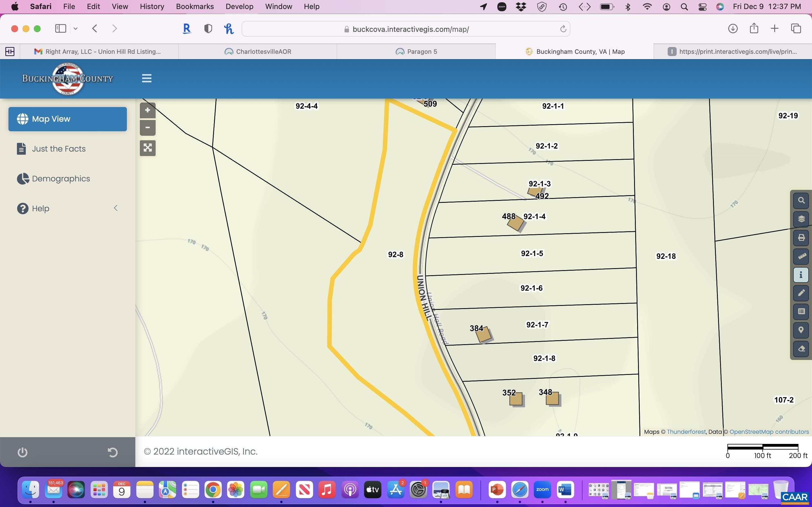Open the map search tool

pyautogui.click(x=801, y=201)
